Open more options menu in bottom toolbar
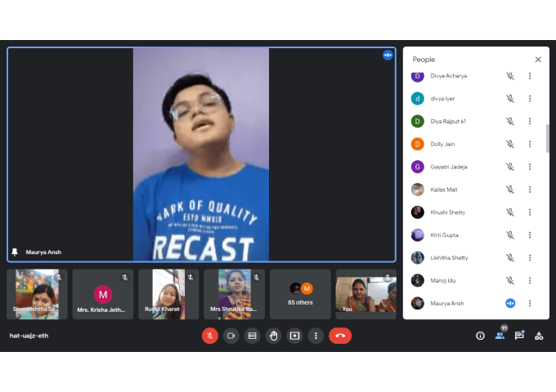 (316, 336)
